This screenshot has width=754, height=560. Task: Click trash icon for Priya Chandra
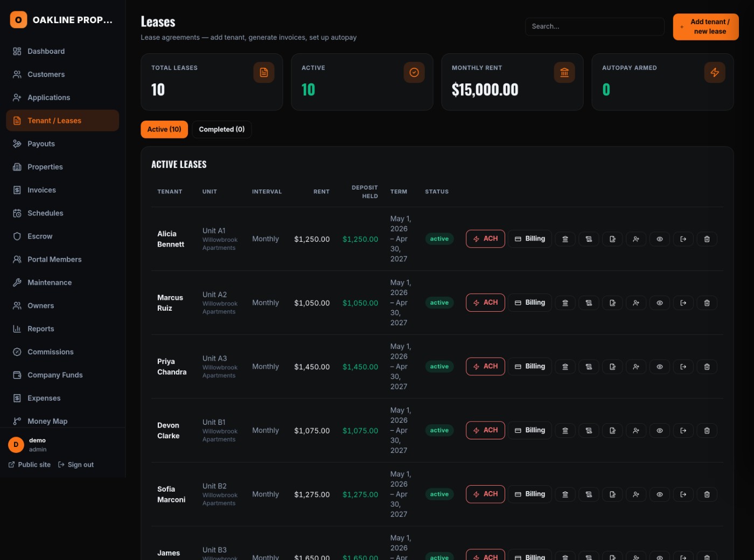coord(707,367)
